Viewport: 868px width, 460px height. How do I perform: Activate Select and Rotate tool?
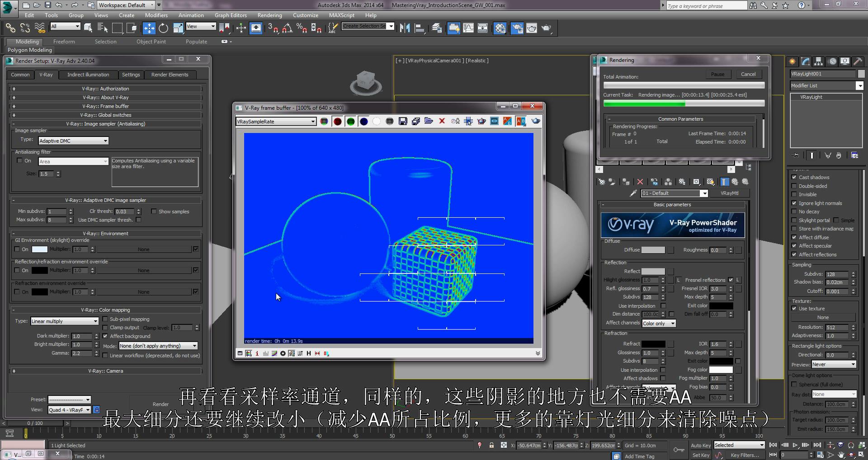[x=163, y=28]
